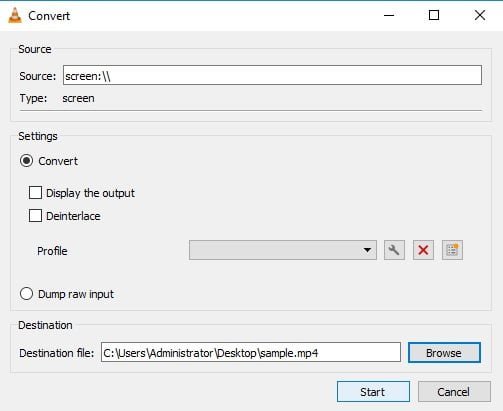Click the Deinterlace label text
The width and height of the screenshot is (503, 411).
pyautogui.click(x=73, y=216)
